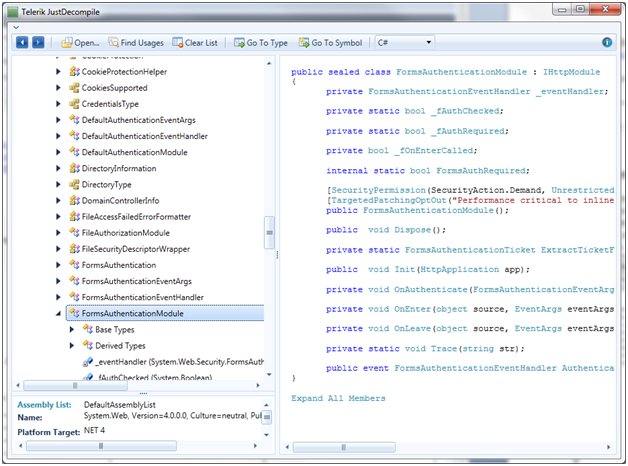Navigate back with the left arrow button
Screen dimensions: 628x466
[x=22, y=42]
